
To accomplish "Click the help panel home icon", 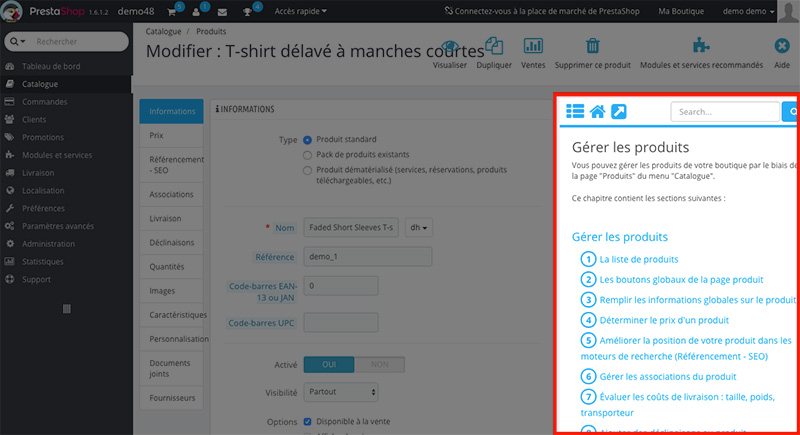I will (597, 112).
